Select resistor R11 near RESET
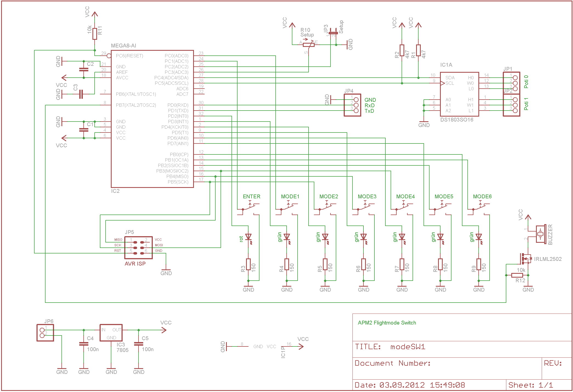 click(95, 34)
